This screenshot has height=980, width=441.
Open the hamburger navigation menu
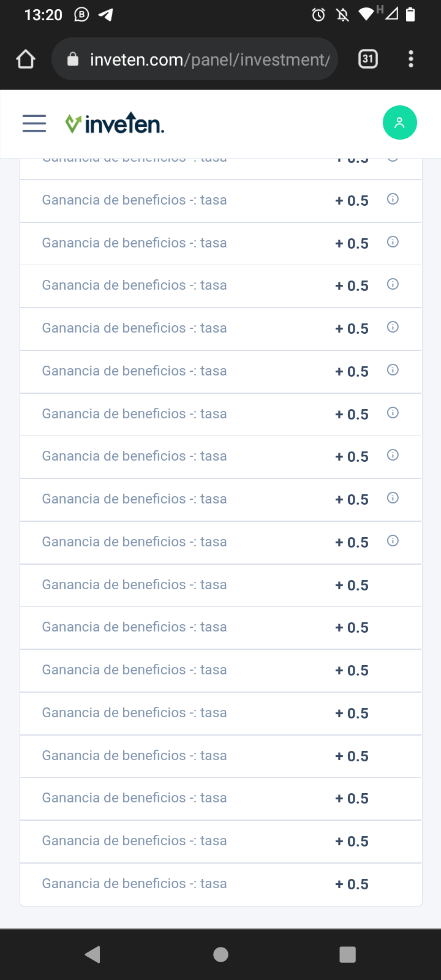point(34,123)
